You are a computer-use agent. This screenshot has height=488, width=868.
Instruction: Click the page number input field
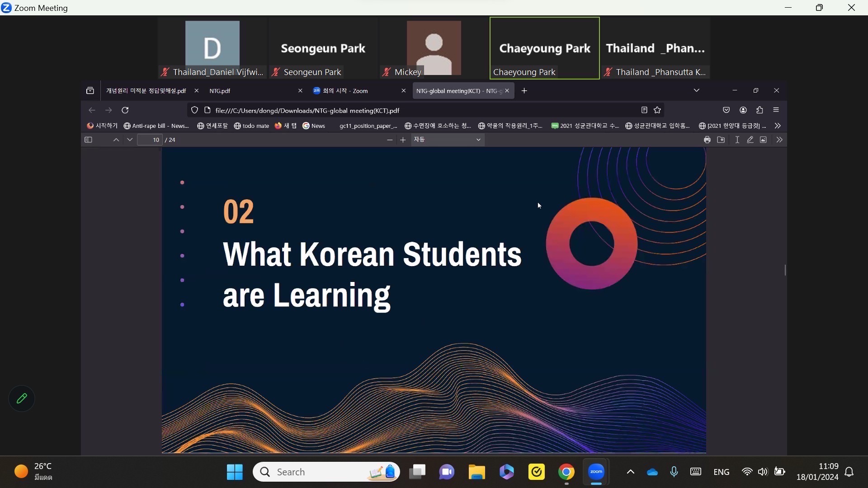click(x=150, y=140)
